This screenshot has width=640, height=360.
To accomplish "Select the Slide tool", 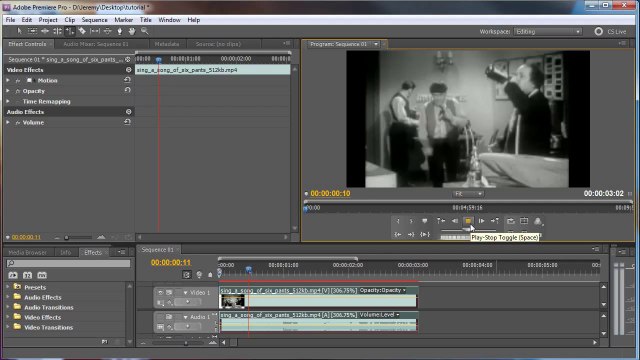I will [107, 31].
